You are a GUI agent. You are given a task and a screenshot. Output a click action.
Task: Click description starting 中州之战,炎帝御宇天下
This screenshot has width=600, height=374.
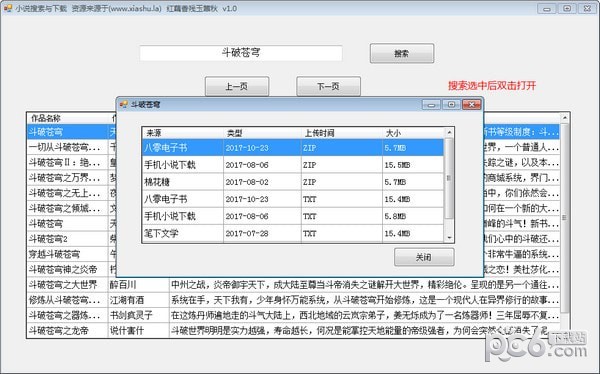pyautogui.click(x=365, y=285)
